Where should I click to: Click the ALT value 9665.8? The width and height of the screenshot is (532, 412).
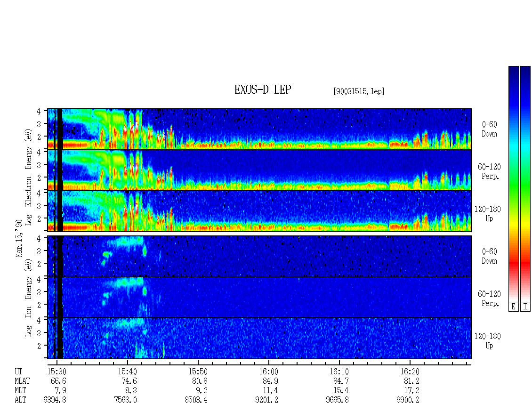[337, 400]
